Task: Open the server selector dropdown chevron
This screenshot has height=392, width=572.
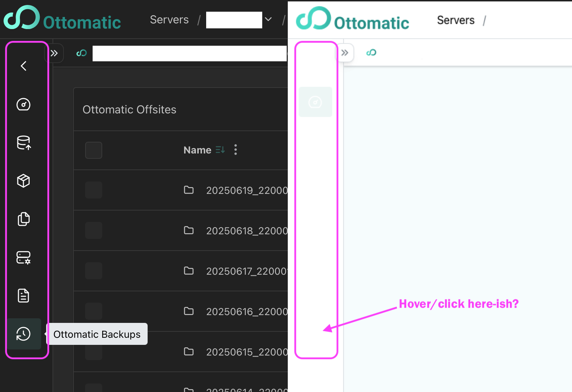Action: pos(268,19)
